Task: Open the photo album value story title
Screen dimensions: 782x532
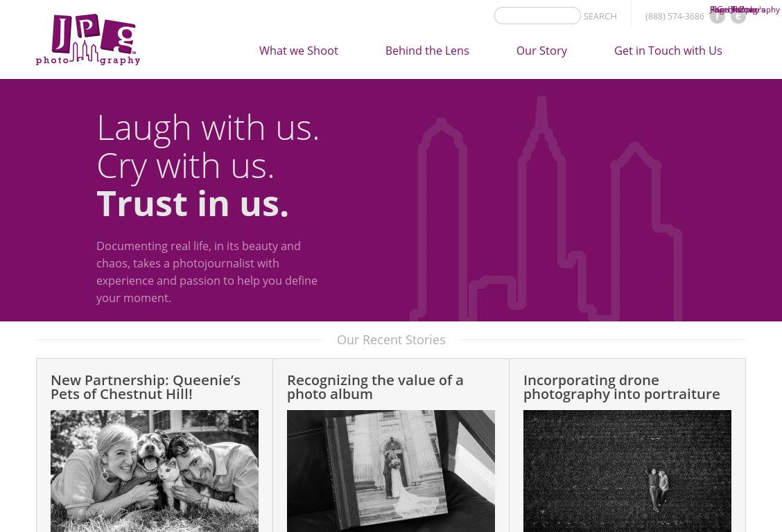Action: [375, 387]
